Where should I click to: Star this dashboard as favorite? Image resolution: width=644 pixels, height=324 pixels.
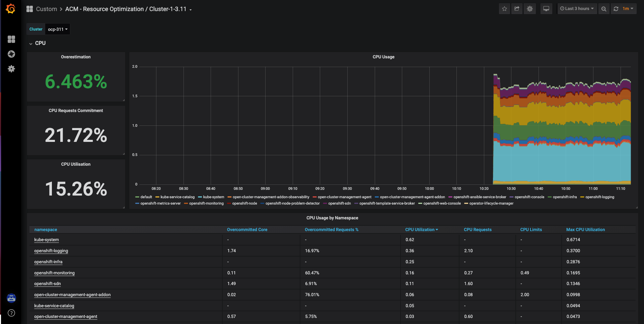point(504,9)
